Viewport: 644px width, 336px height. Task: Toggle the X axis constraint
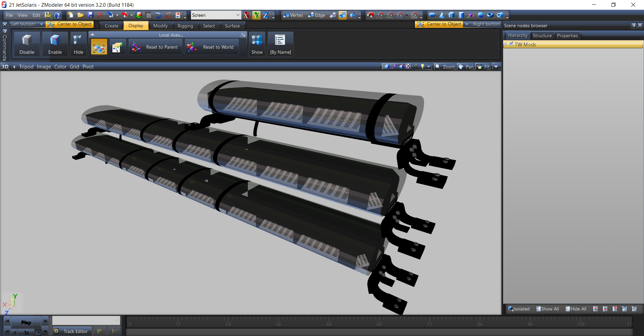tap(247, 15)
